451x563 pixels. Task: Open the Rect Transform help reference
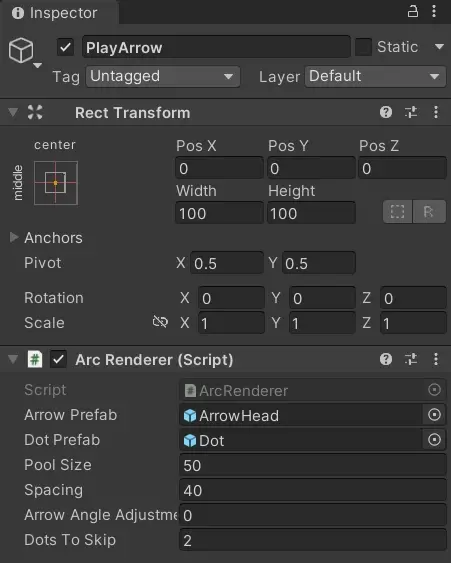pos(386,112)
